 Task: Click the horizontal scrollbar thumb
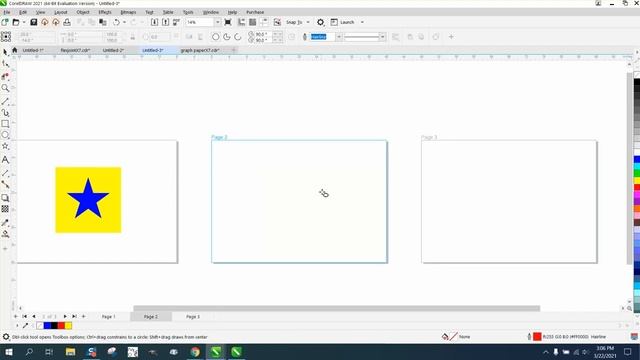coord(337,309)
